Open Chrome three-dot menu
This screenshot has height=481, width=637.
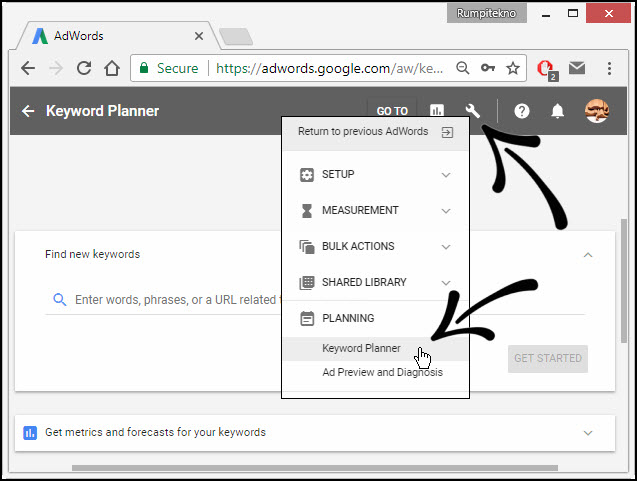click(609, 68)
